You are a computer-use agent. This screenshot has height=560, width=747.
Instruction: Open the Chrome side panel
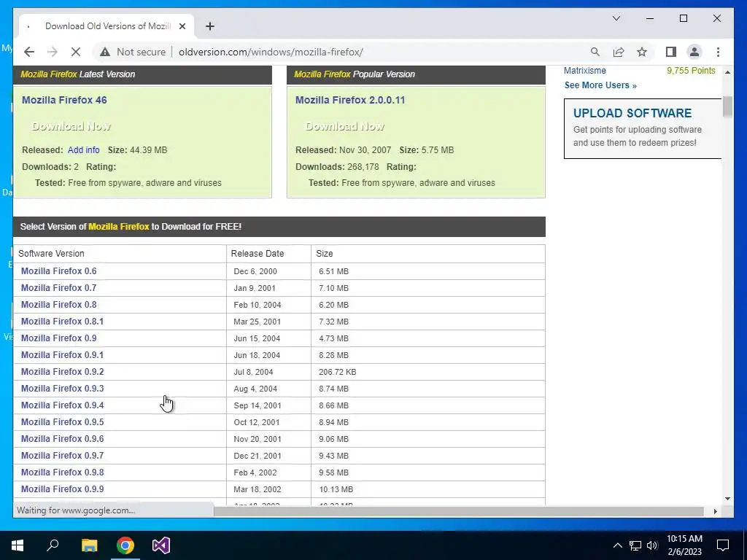671,52
